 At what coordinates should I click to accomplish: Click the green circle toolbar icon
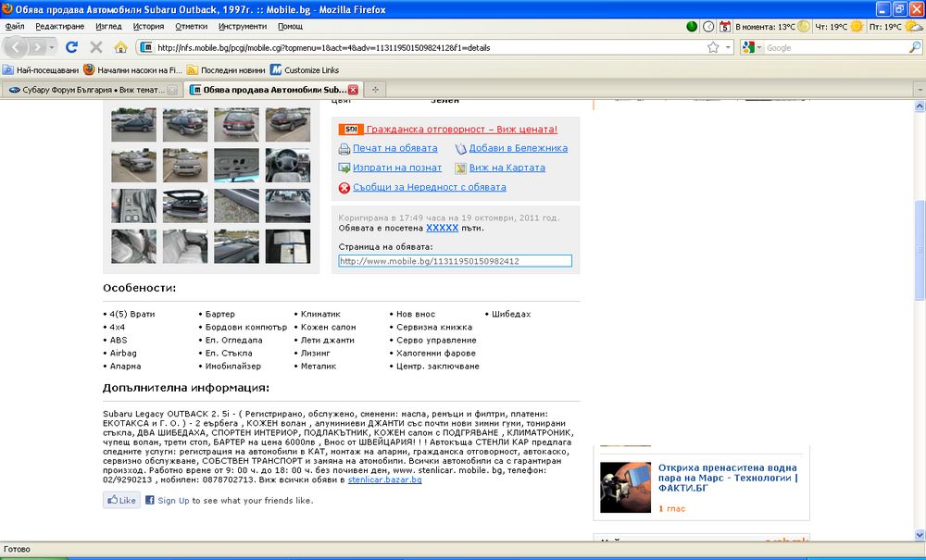click(x=692, y=27)
